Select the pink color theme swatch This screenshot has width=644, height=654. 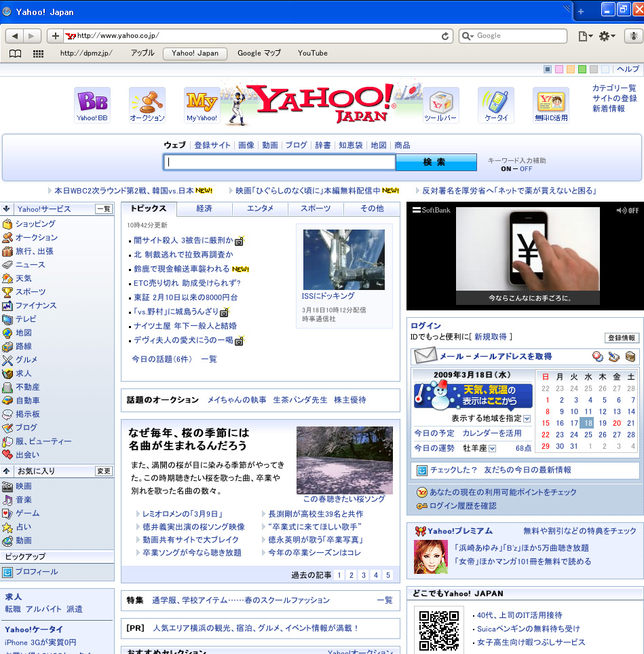click(559, 69)
